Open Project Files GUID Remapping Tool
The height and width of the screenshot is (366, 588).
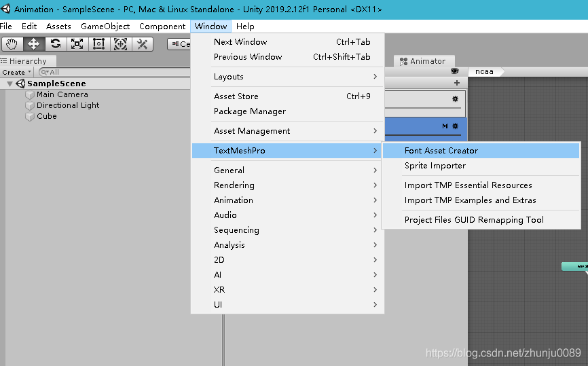point(481,220)
